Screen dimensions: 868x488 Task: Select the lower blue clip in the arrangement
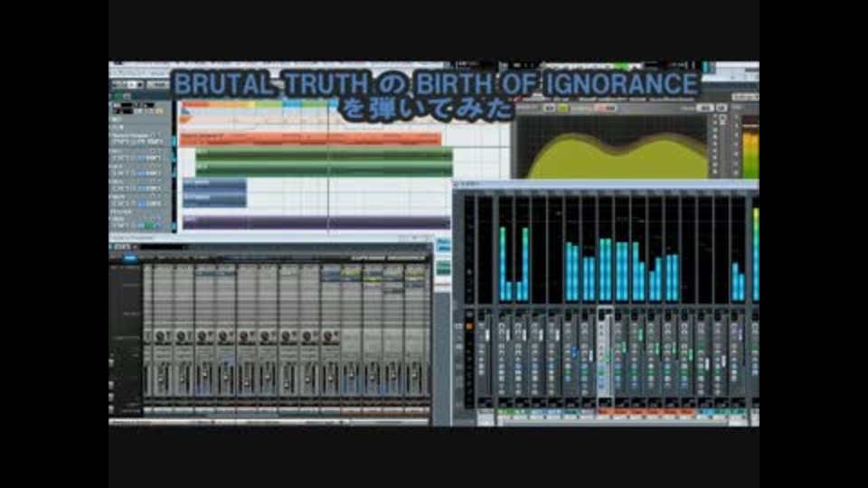[x=215, y=200]
